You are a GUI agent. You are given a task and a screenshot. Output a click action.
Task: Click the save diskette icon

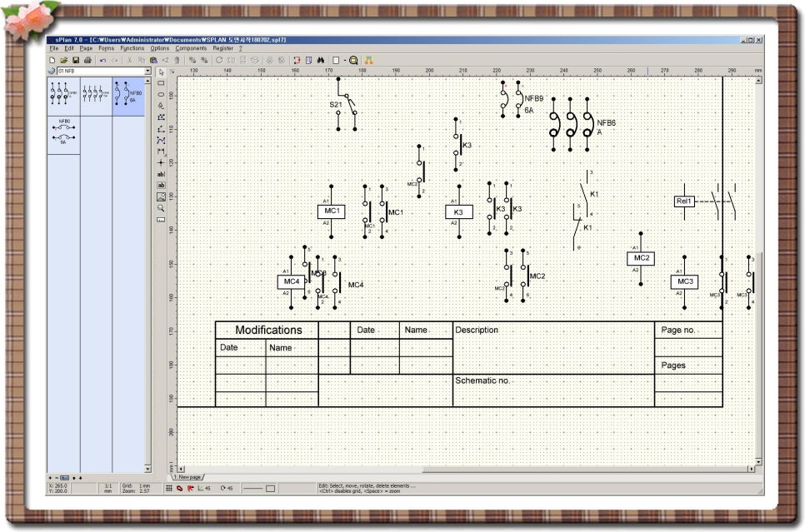coord(75,60)
